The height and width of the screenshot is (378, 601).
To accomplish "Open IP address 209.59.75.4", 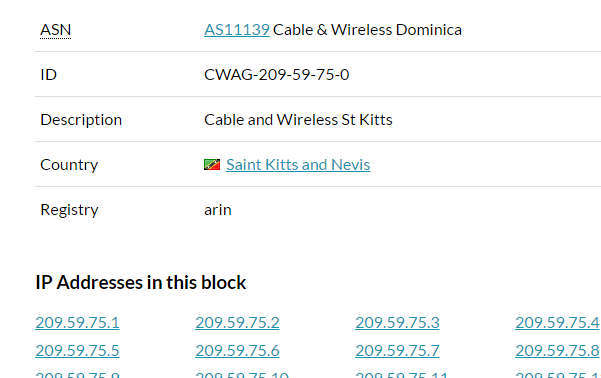I will [x=557, y=322].
